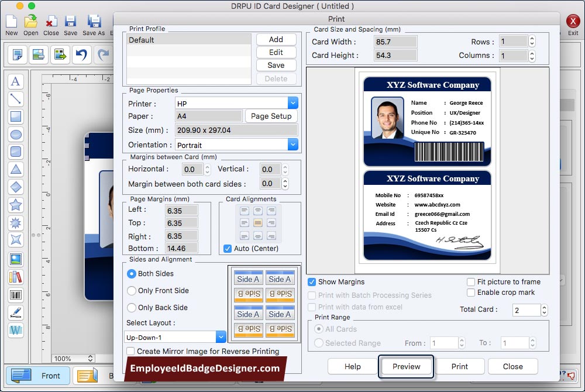Image resolution: width=585 pixels, height=392 pixels.
Task: Close the Print dialog with the Close button
Action: (x=512, y=366)
